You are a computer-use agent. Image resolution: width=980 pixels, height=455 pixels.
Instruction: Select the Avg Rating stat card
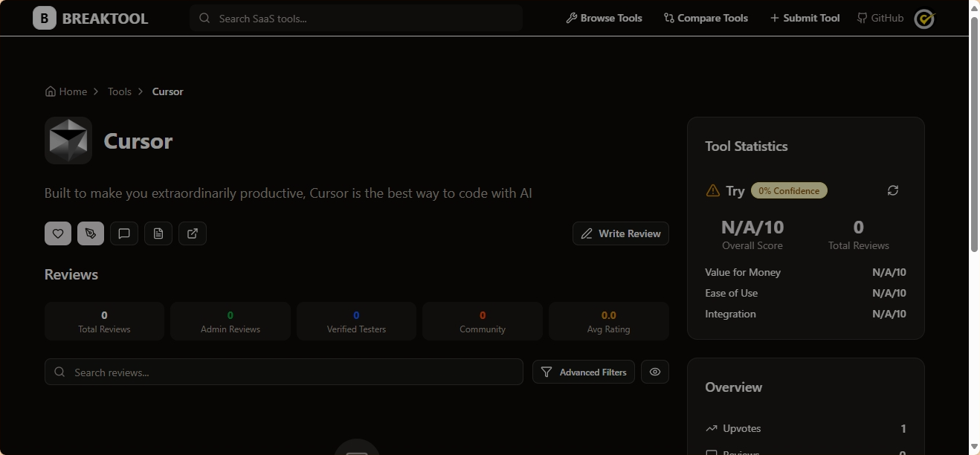click(x=609, y=321)
